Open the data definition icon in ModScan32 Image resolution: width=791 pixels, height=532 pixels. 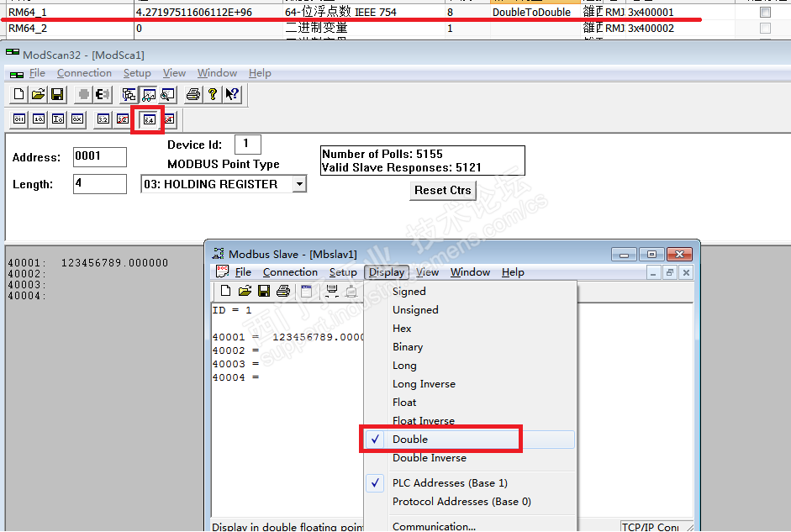[x=129, y=94]
